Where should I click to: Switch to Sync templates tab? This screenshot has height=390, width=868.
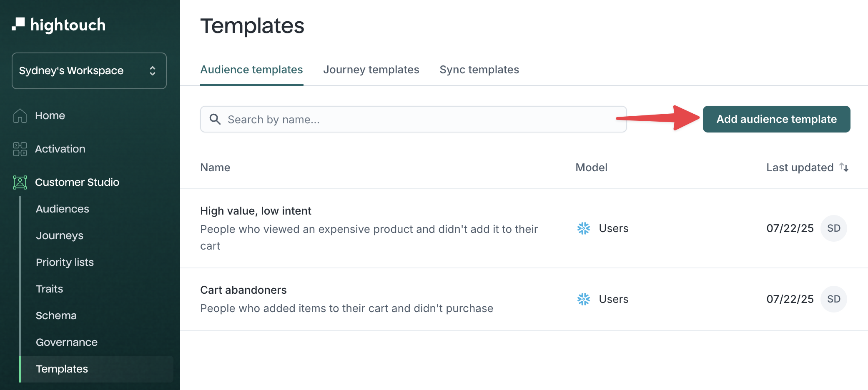point(479,70)
